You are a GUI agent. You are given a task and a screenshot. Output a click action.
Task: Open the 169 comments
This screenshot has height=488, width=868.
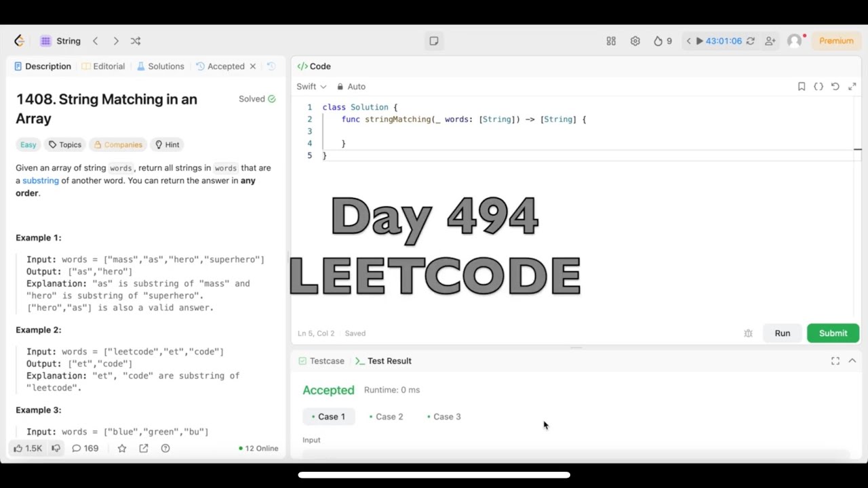[85, 448]
